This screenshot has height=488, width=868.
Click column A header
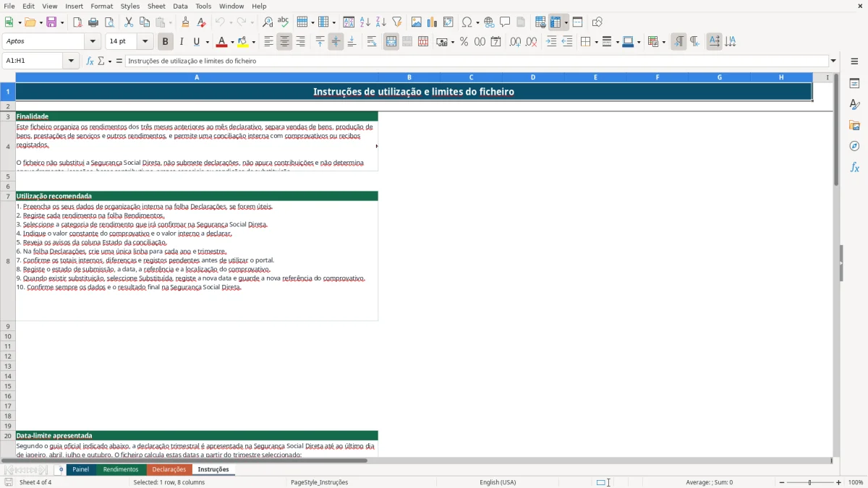click(x=197, y=77)
